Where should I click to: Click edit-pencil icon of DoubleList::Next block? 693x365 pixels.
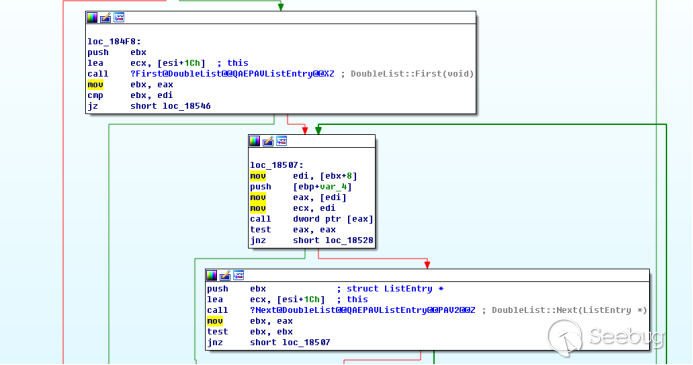tap(225, 275)
